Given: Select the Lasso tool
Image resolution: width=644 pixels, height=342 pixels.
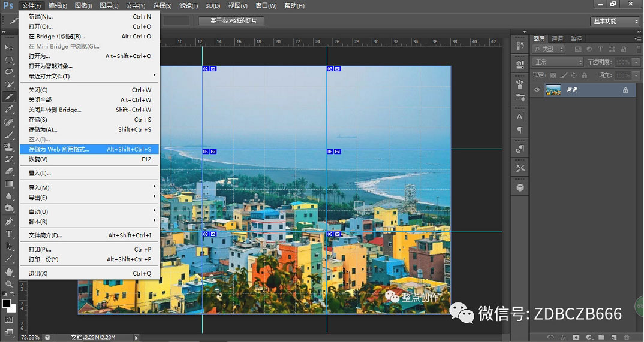Looking at the screenshot, I should tap(9, 72).
